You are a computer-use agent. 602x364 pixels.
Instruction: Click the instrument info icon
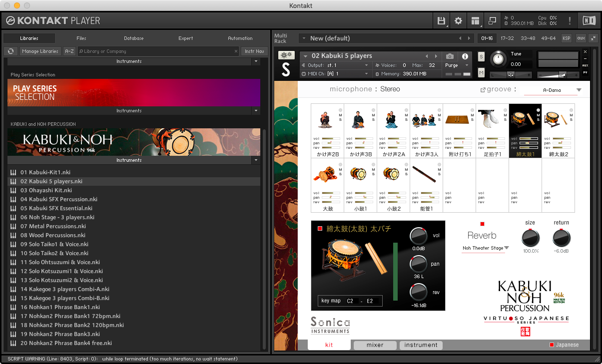(465, 56)
